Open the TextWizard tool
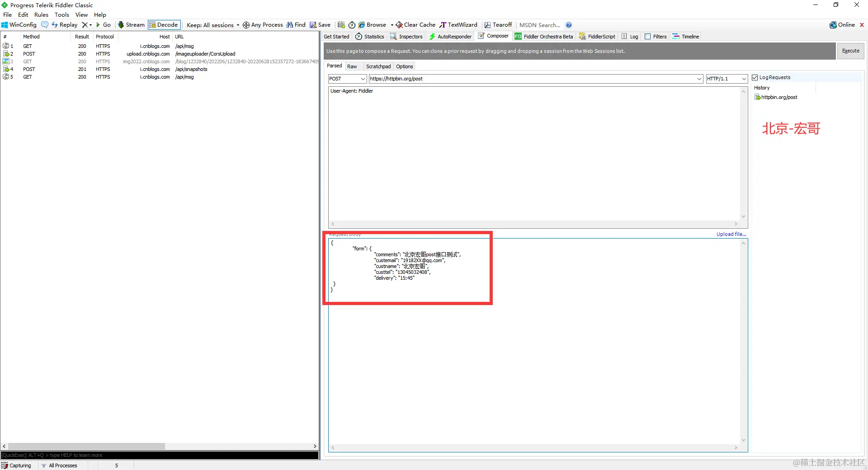 (x=458, y=25)
